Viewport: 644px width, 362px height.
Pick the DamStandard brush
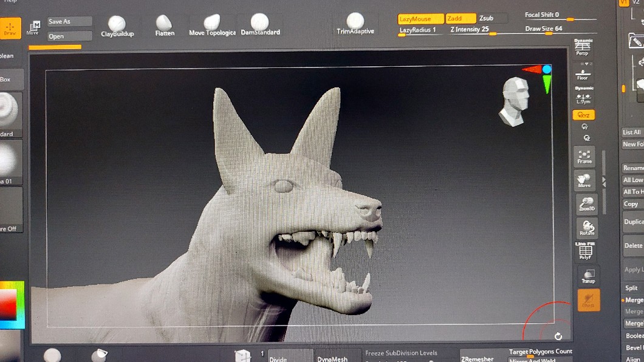tap(260, 25)
